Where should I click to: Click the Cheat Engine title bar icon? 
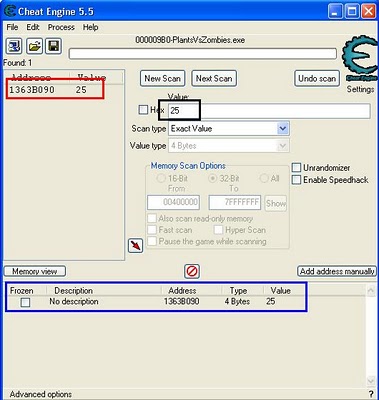click(x=10, y=11)
